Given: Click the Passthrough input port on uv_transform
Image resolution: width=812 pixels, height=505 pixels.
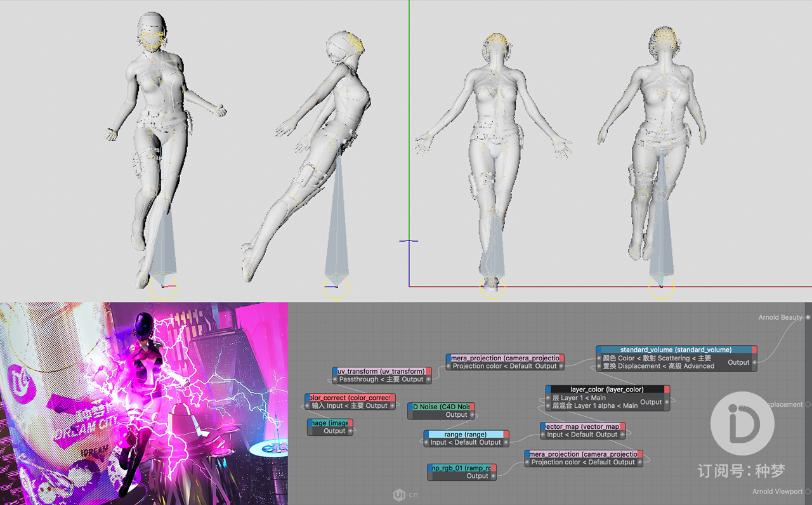Looking at the screenshot, I should coord(334,379).
